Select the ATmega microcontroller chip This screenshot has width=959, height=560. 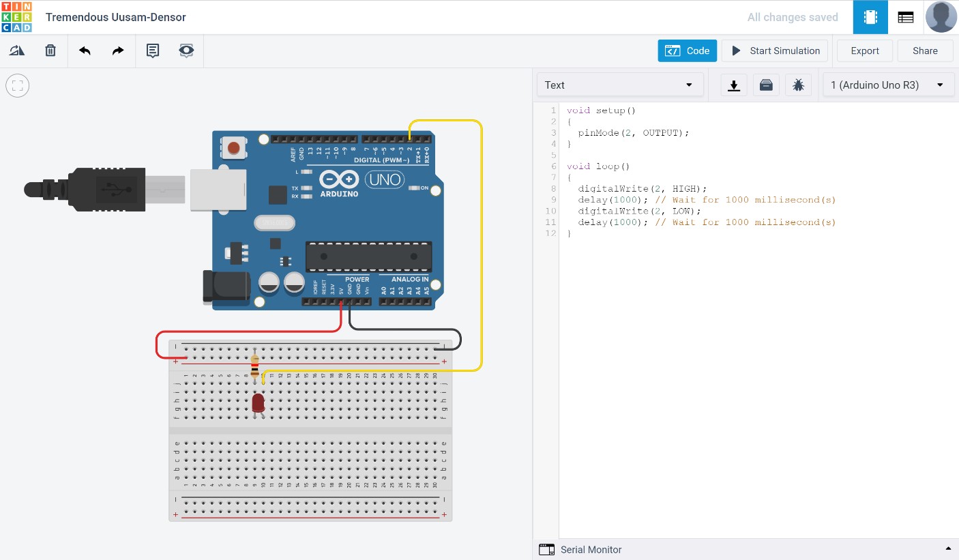368,256
